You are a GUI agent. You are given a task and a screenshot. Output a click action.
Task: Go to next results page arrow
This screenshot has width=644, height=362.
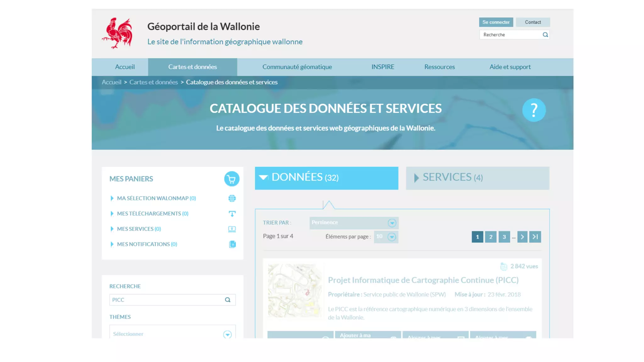point(522,237)
